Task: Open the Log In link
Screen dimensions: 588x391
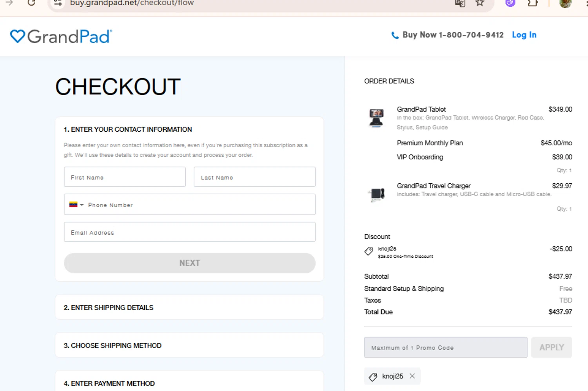Action: 524,35
